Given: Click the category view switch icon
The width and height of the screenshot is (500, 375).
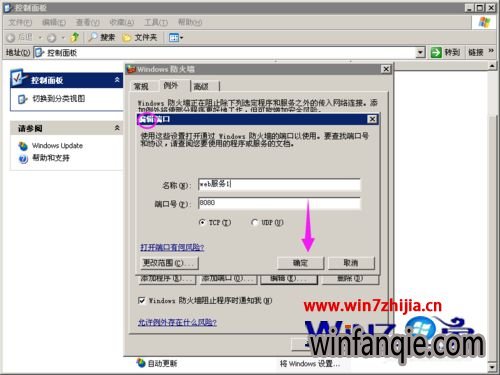Looking at the screenshot, I should coord(22,99).
